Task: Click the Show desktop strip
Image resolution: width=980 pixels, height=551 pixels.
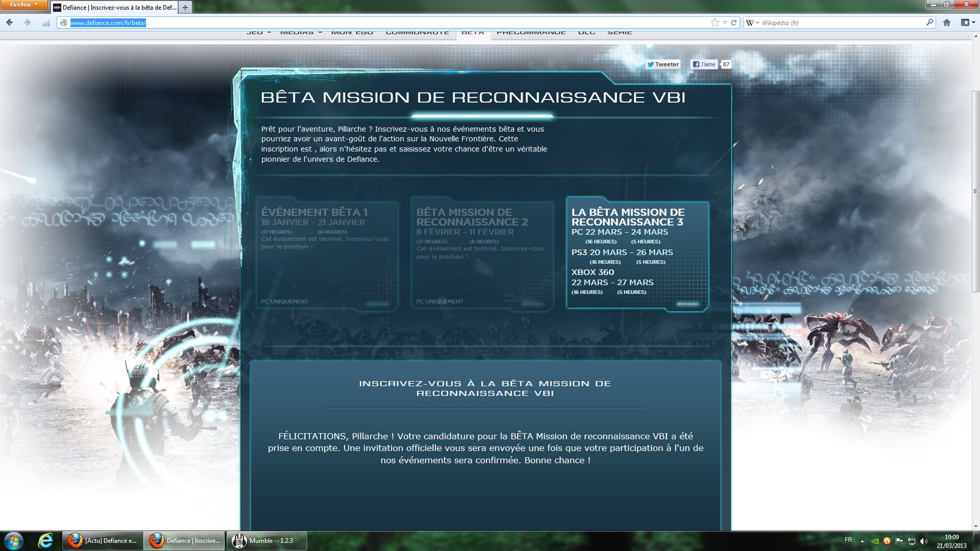Action: click(976, 541)
